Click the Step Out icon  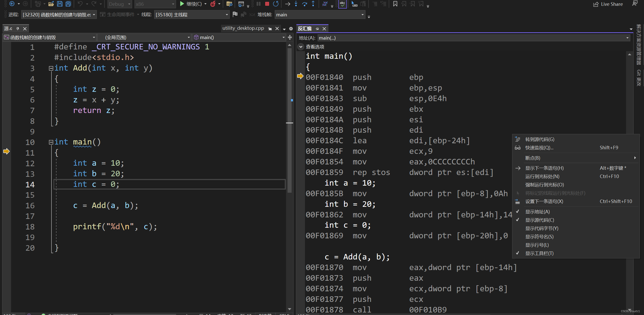coord(313,4)
